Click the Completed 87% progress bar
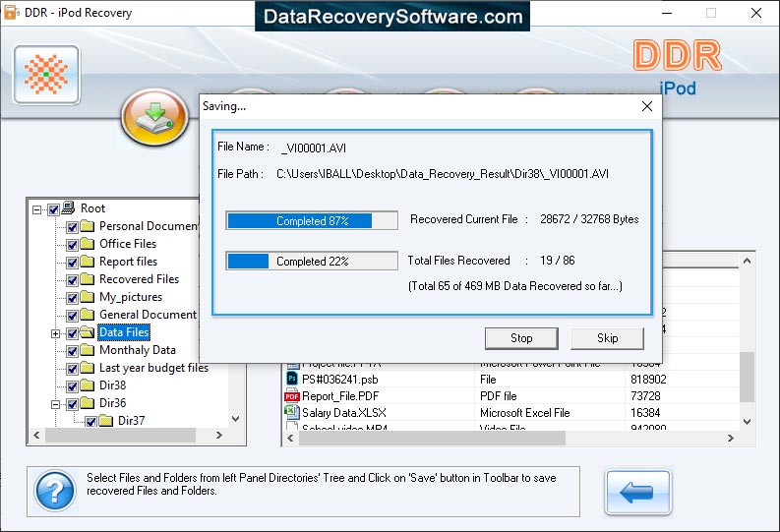This screenshot has width=780, height=532. [x=312, y=220]
